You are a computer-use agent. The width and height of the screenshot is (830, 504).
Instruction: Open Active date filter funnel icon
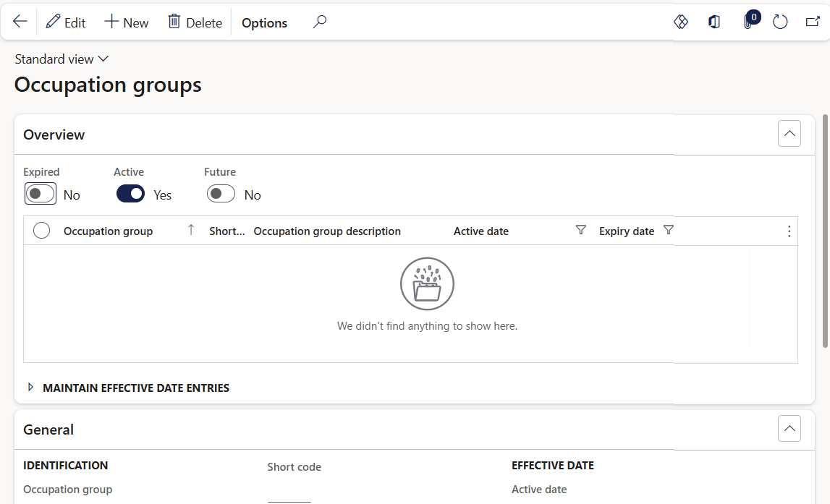(580, 230)
